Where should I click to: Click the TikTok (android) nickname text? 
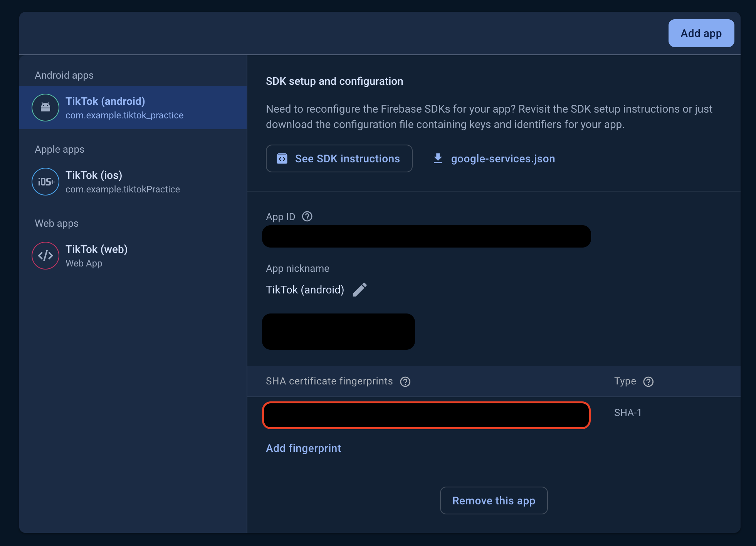point(305,290)
